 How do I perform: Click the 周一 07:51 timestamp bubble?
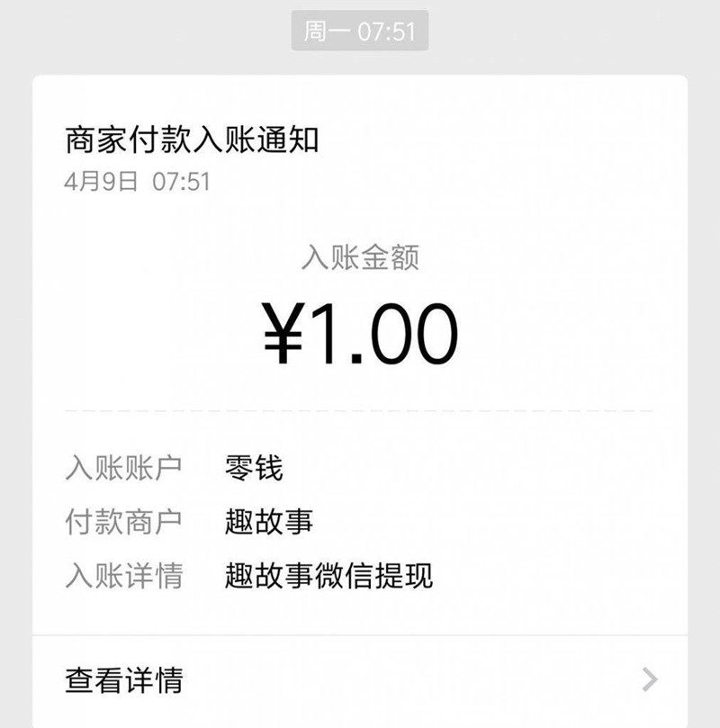360,31
